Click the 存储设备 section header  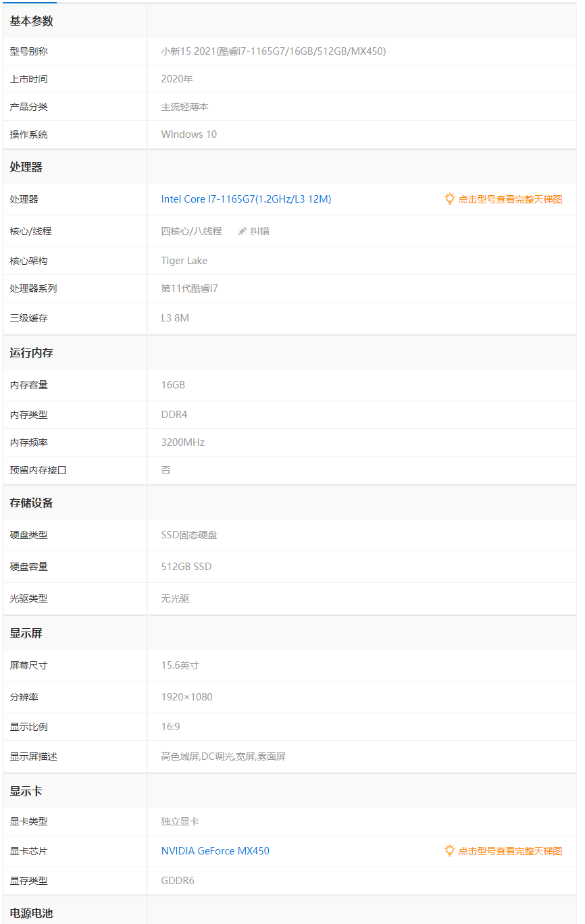31,503
